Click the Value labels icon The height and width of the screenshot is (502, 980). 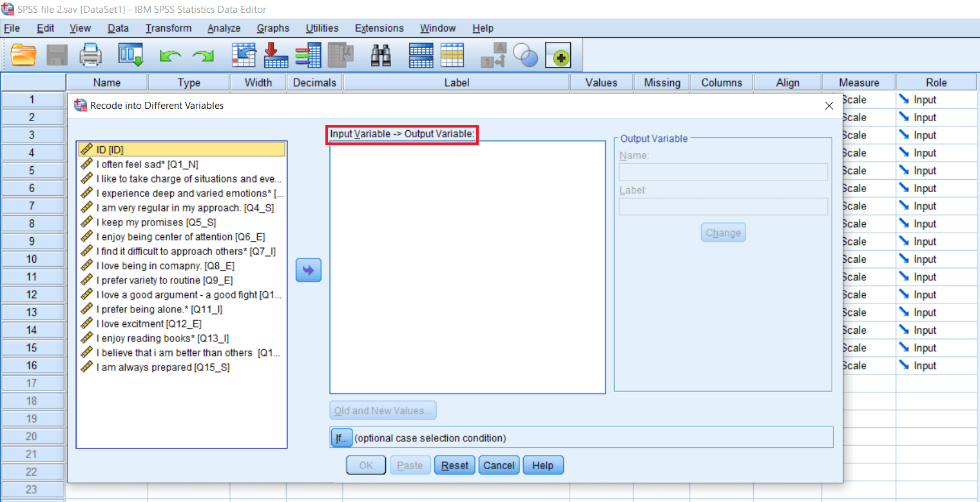[x=494, y=55]
